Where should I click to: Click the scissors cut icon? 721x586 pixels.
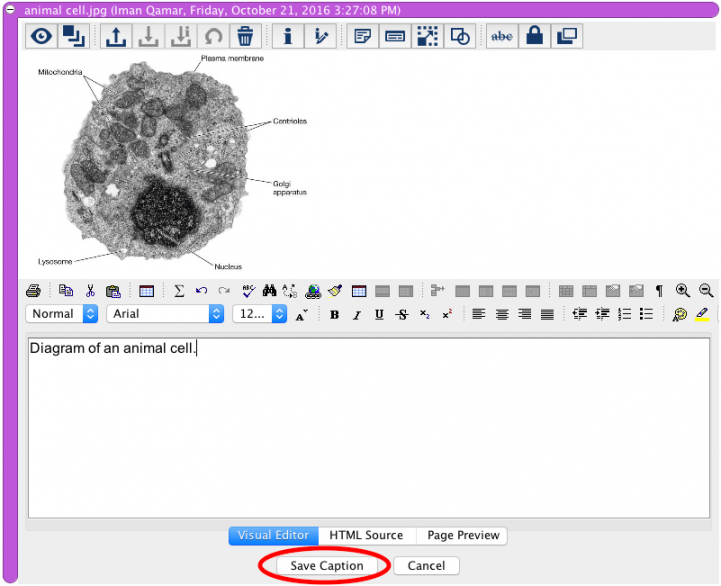point(90,291)
